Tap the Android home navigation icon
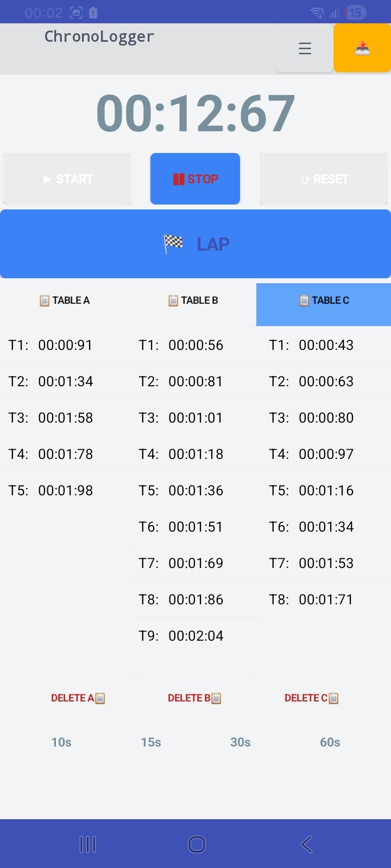Viewport: 391px width, 868px height. click(197, 844)
